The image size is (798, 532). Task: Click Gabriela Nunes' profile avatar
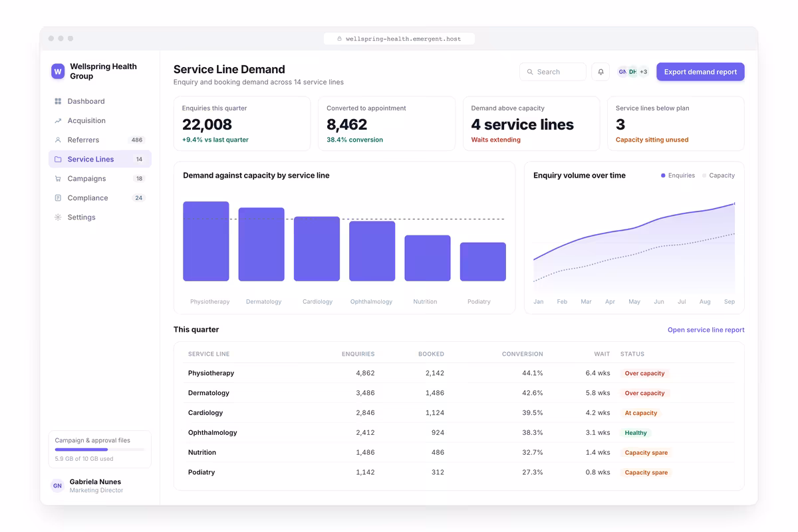click(x=58, y=485)
